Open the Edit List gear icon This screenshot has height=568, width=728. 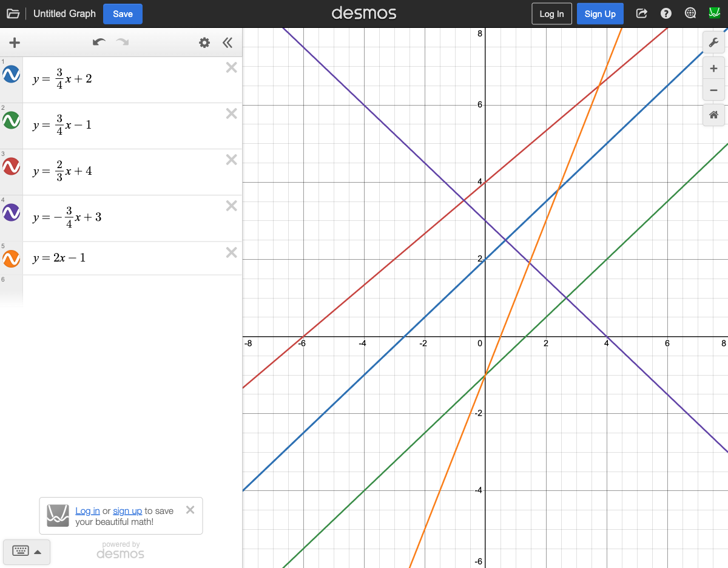[204, 42]
